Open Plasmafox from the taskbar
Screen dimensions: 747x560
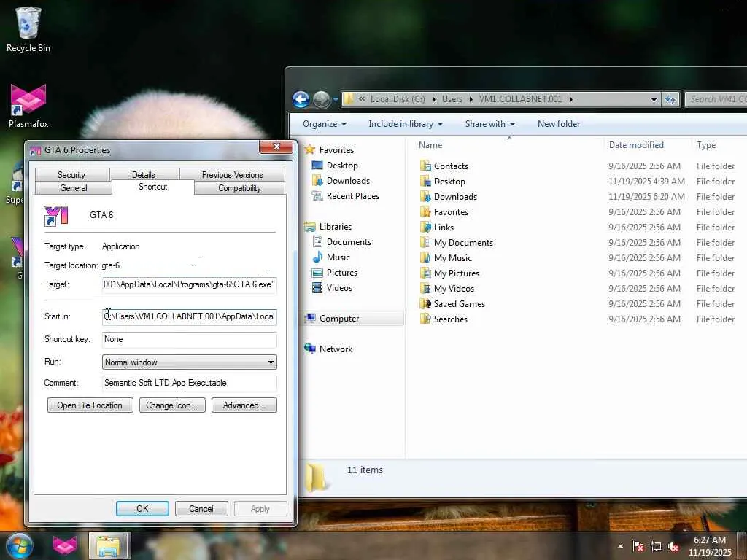(x=65, y=545)
